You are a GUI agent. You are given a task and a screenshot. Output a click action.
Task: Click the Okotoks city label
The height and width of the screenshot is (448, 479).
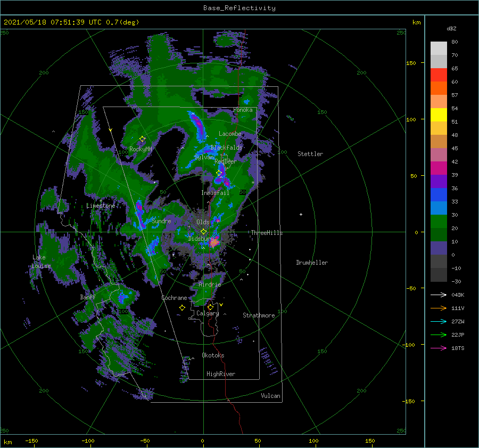coord(213,355)
